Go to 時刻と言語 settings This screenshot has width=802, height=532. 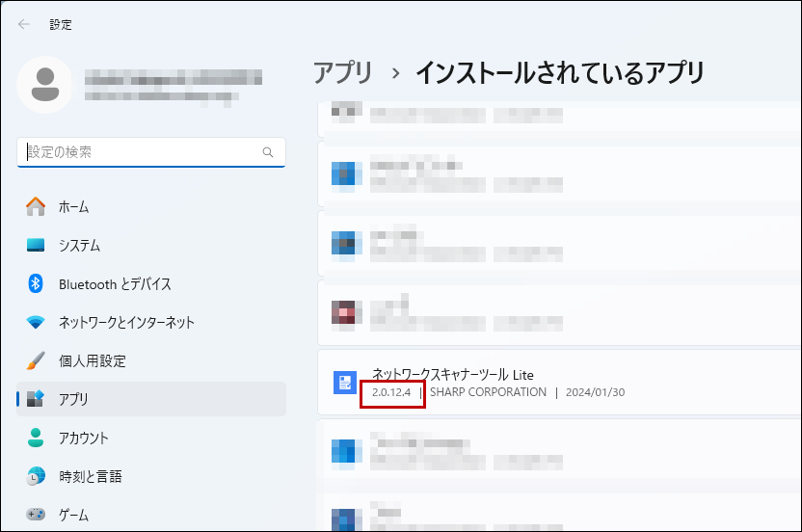coord(151,476)
